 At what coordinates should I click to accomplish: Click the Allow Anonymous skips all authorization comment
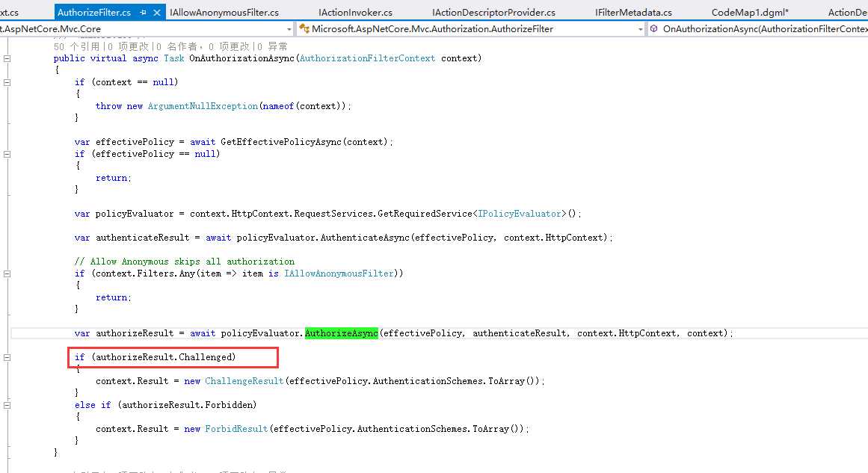tap(185, 262)
